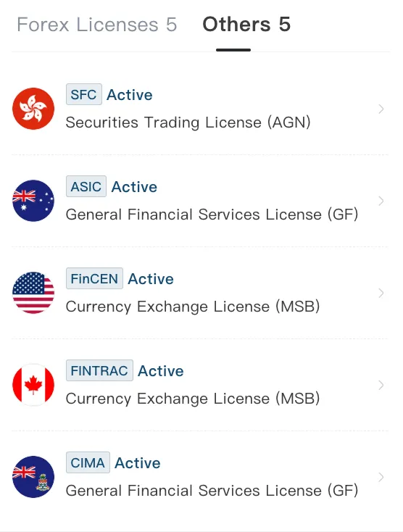The height and width of the screenshot is (532, 403).
Task: Switch to Forex Licenses tab
Action: pyautogui.click(x=97, y=25)
